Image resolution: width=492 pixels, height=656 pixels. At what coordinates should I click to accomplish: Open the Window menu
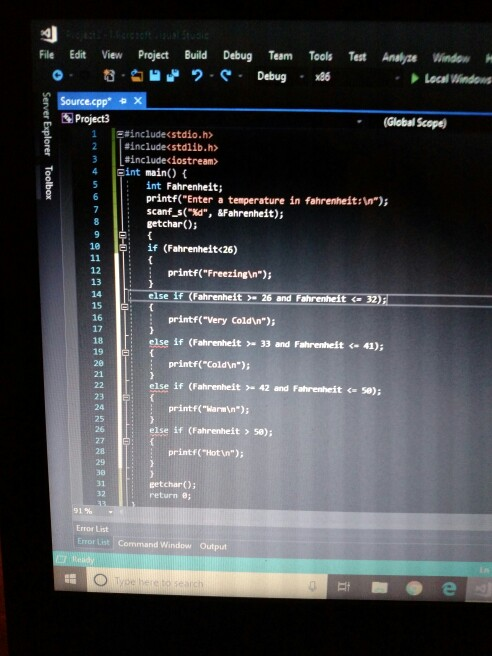click(451, 57)
